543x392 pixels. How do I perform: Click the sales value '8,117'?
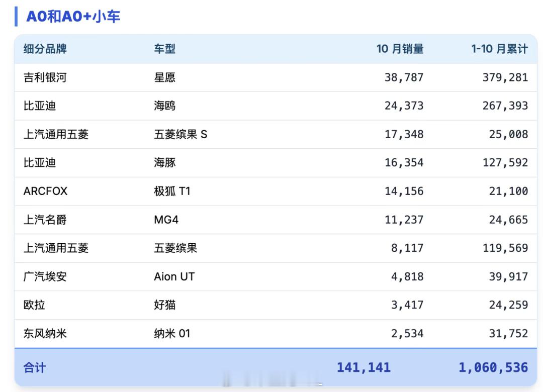407,248
